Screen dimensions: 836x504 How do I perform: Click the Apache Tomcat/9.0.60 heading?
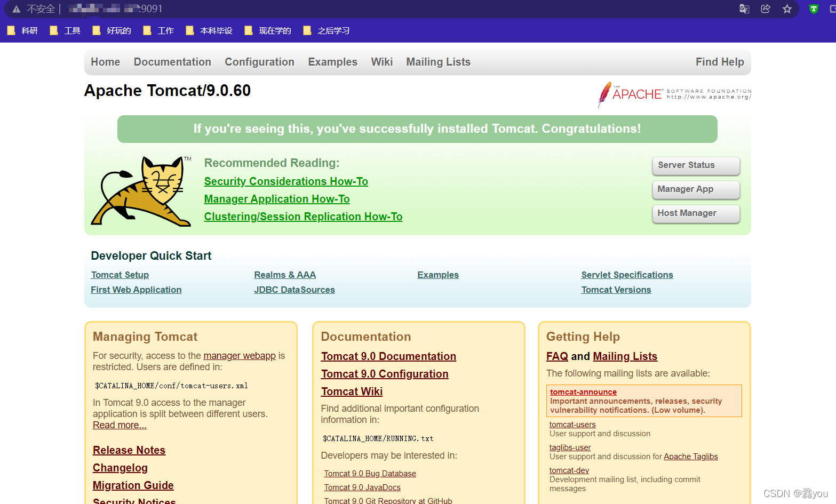(x=168, y=91)
